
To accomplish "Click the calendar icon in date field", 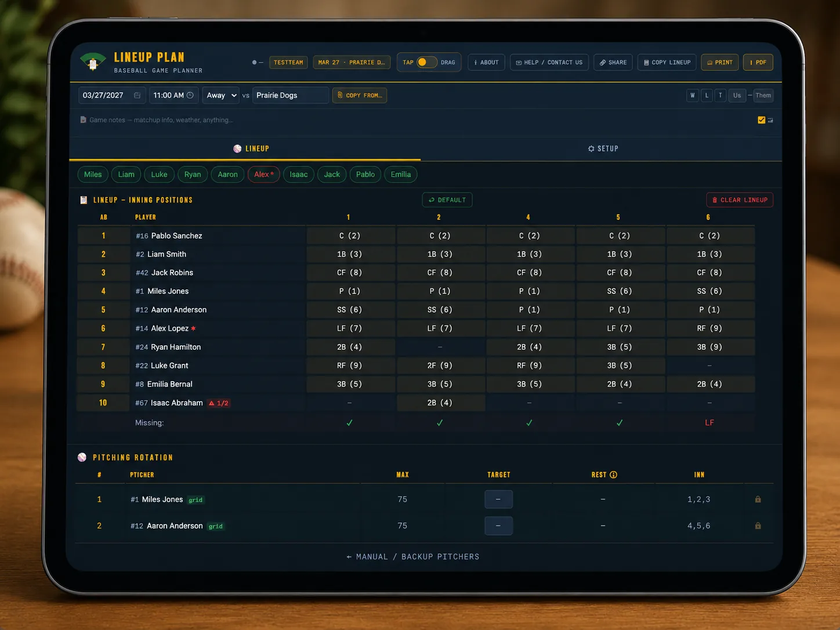I will [137, 95].
